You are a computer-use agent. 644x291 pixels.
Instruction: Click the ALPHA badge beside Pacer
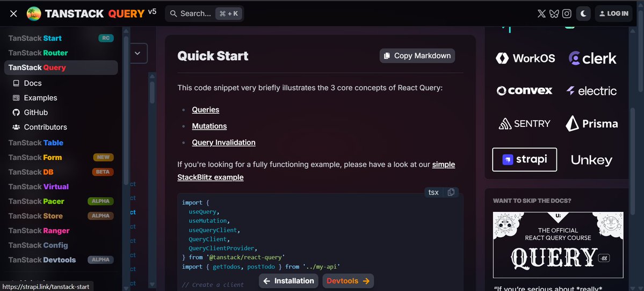100,201
